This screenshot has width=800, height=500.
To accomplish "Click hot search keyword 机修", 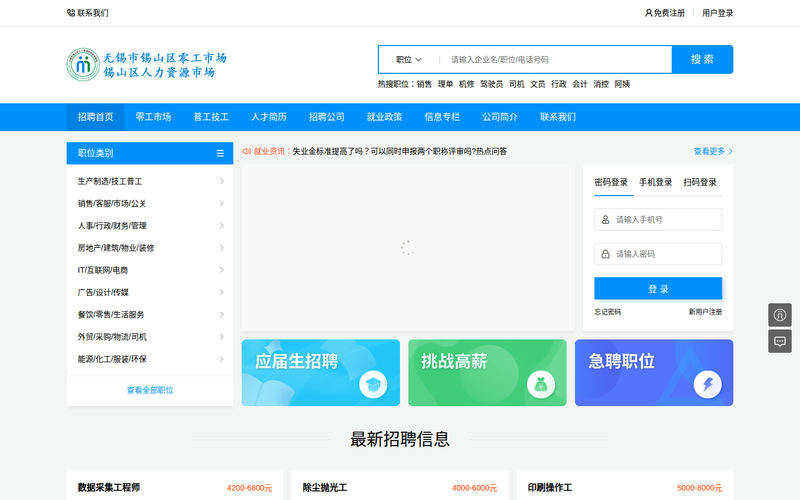I will click(466, 84).
